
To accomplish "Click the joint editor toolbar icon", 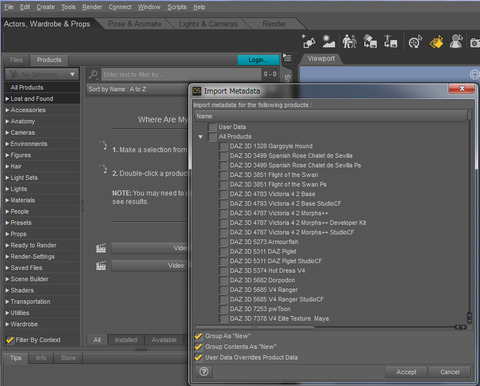I will click(x=390, y=41).
